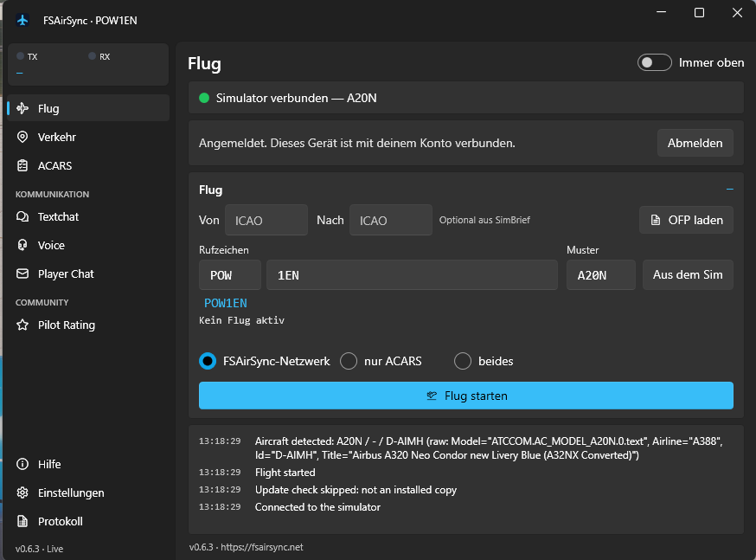Click the Flug airplane sidebar icon
Image resolution: width=756 pixels, height=560 pixels.
click(x=22, y=108)
